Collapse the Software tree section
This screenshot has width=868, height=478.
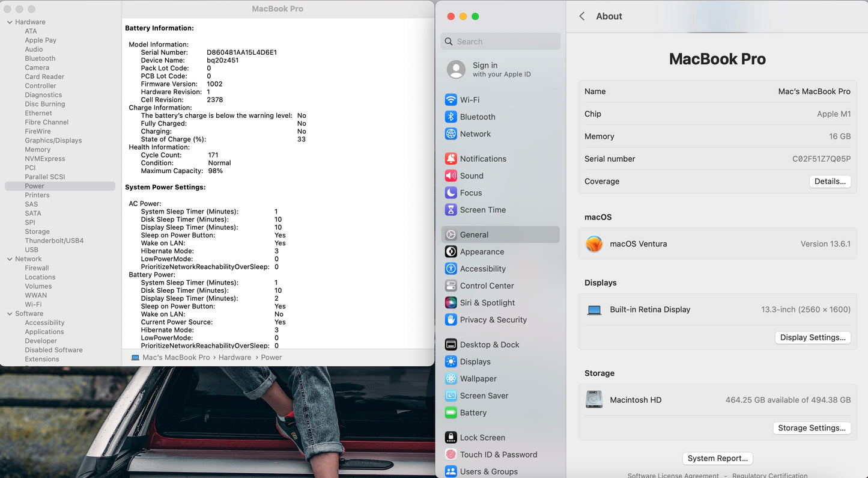pos(10,314)
